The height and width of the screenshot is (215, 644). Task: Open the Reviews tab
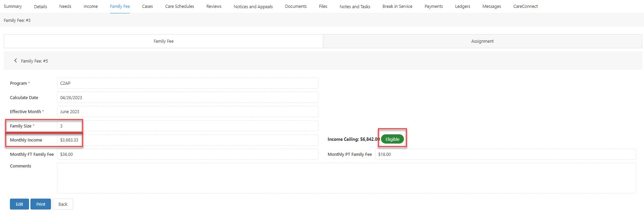(214, 6)
